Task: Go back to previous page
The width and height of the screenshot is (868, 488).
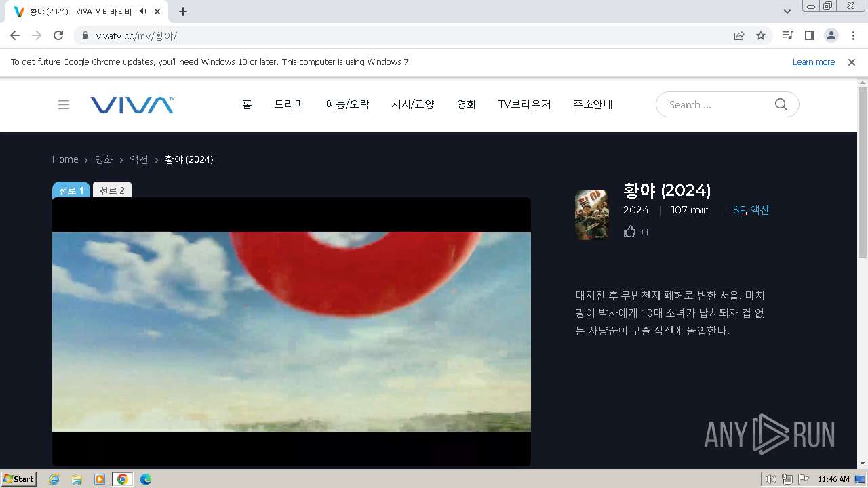Action: [x=15, y=35]
